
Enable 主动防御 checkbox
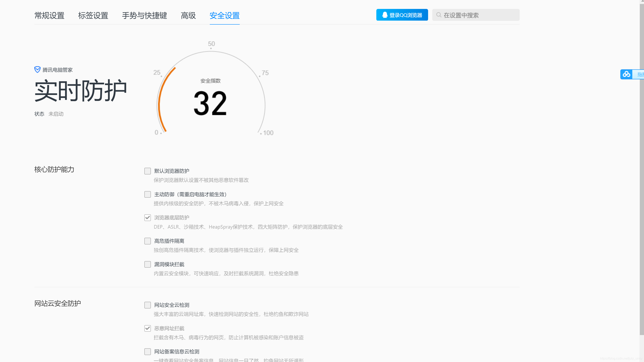click(x=148, y=194)
